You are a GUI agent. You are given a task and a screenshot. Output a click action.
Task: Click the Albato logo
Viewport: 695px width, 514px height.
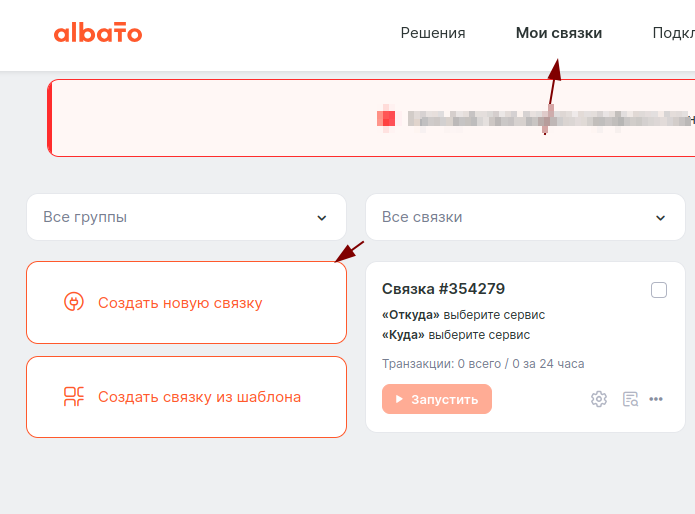point(98,33)
